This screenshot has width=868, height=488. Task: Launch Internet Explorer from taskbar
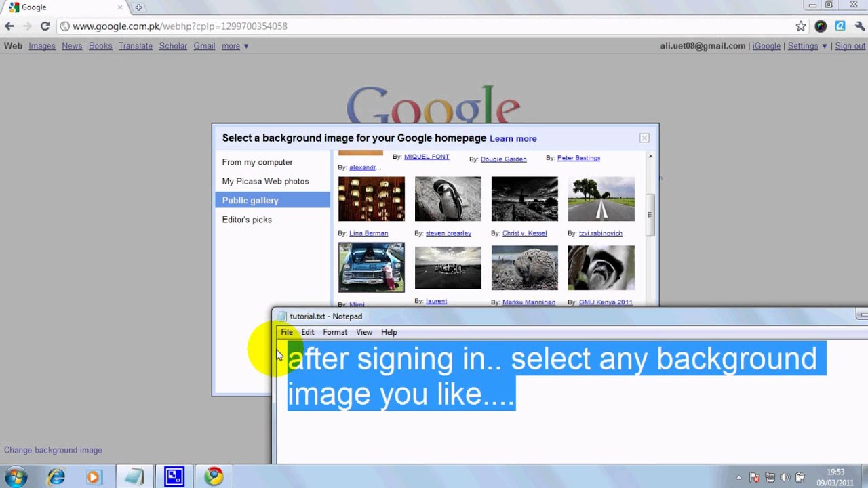coord(56,477)
